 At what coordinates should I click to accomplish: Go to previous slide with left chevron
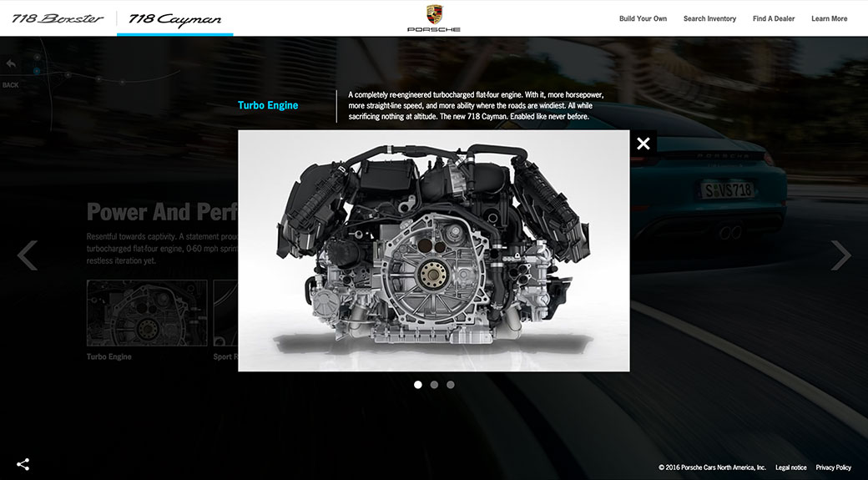[27, 255]
